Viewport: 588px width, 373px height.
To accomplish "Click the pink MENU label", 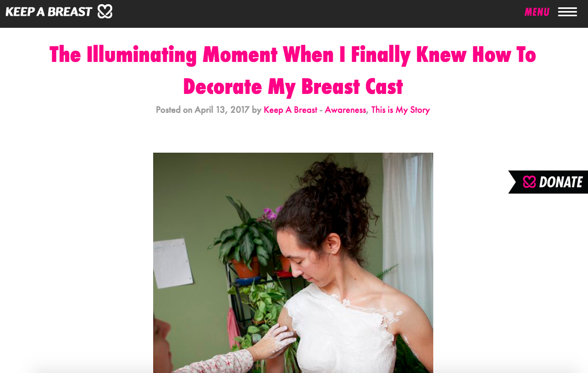I will (x=537, y=12).
